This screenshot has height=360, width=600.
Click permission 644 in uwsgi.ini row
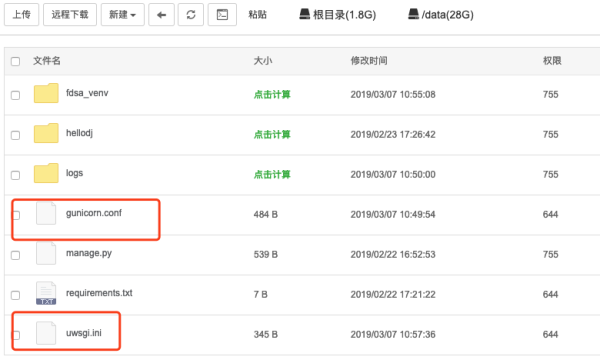tap(550, 334)
